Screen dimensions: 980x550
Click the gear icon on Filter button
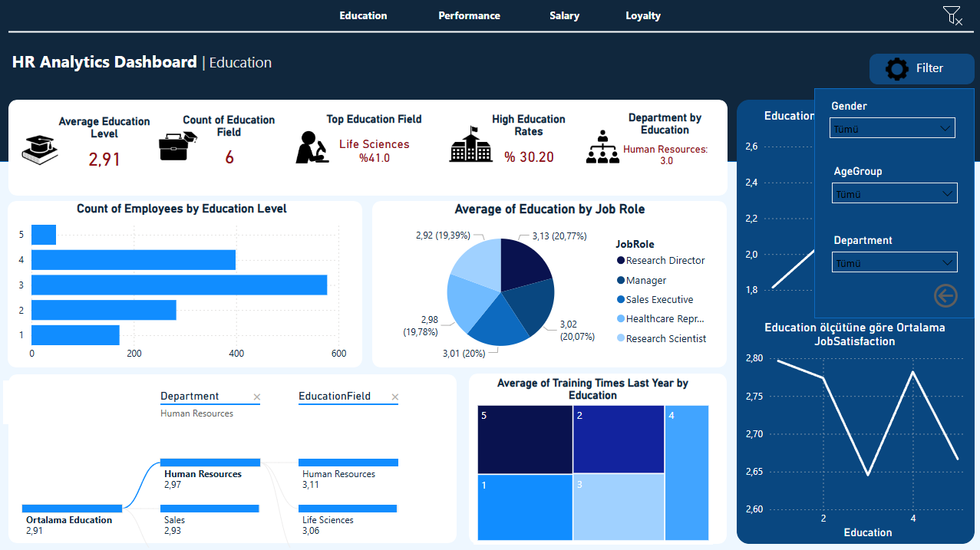pos(896,68)
